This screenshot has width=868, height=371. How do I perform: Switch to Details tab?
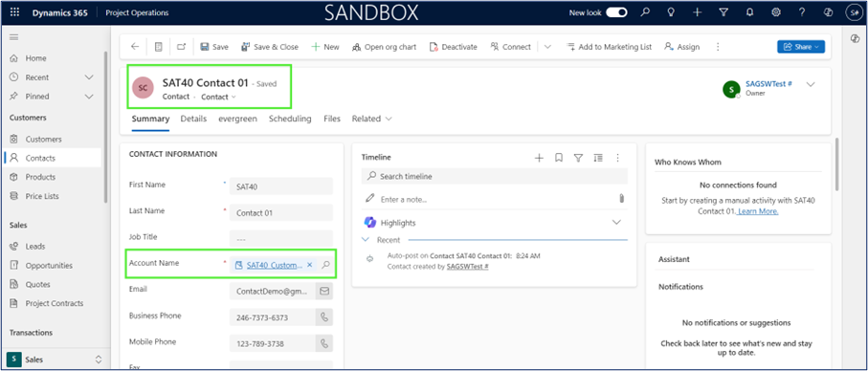tap(193, 119)
